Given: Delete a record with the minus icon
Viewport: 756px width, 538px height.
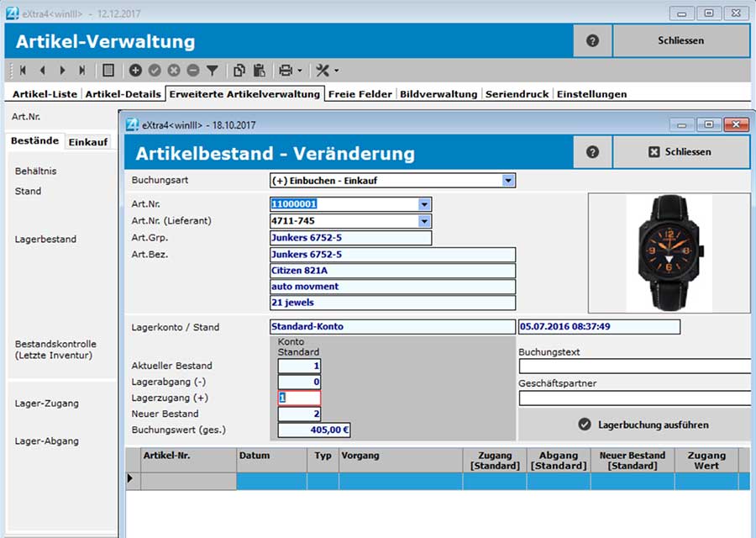Looking at the screenshot, I should click(192, 70).
